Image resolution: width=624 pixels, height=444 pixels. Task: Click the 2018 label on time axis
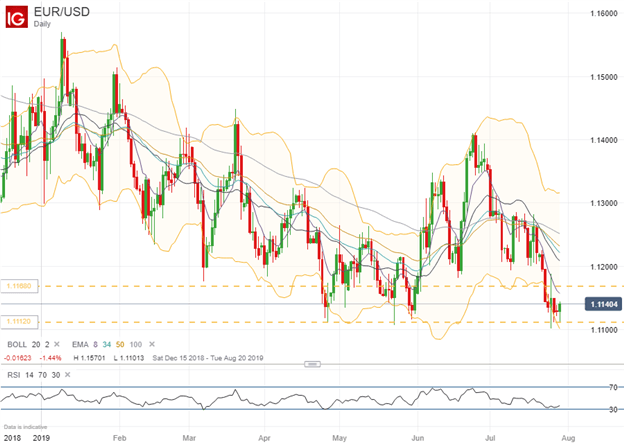tap(12, 438)
